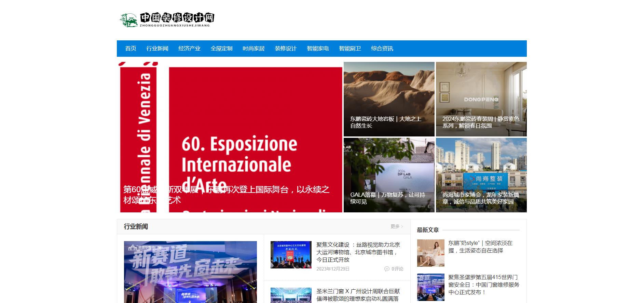Click the 行业新闻 section heading
This screenshot has width=644, height=303.
pos(136,226)
